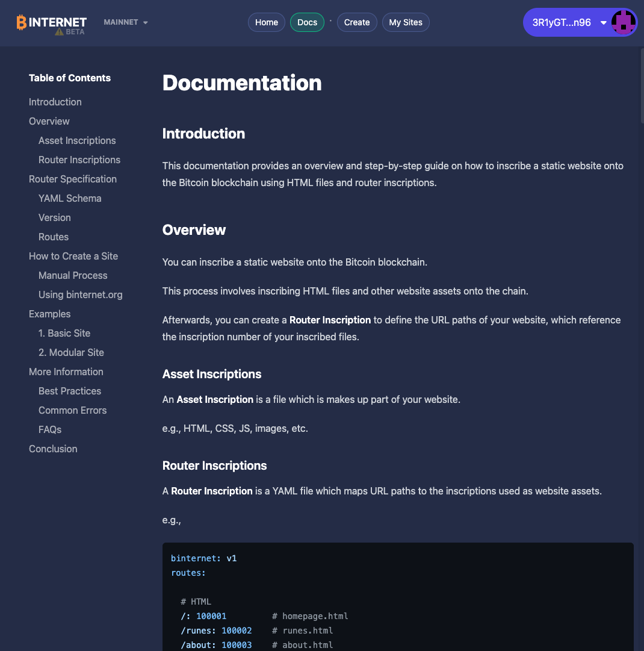Open Asset Inscriptions section link
Viewport: 644px width, 651px height.
click(77, 140)
